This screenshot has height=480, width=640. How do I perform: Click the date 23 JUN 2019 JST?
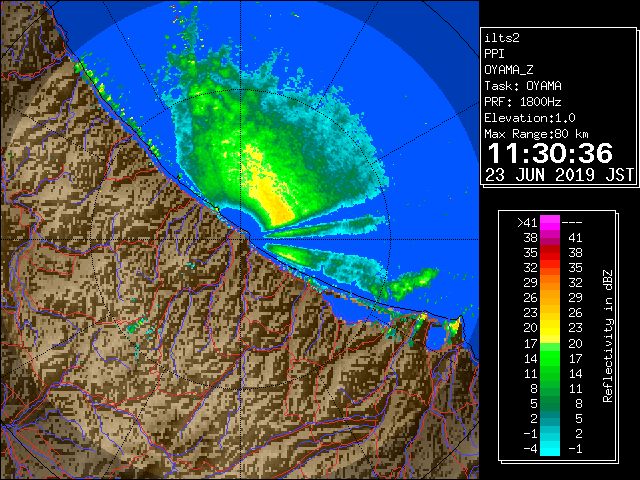coord(559,175)
